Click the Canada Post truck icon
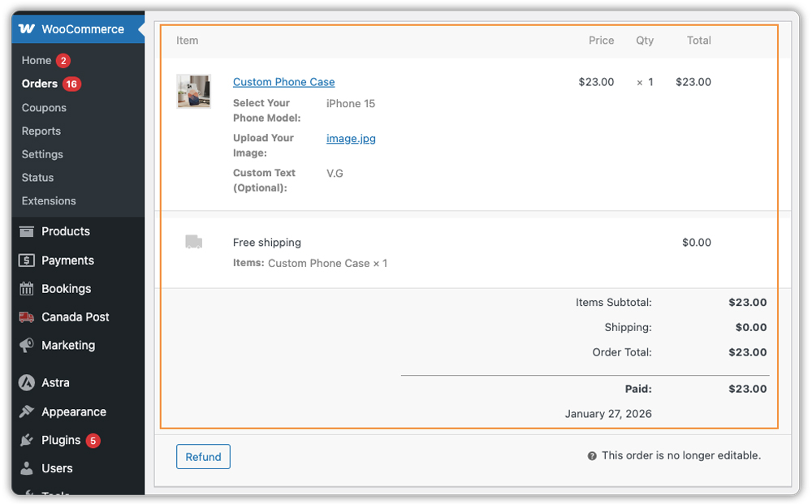 pyautogui.click(x=27, y=317)
